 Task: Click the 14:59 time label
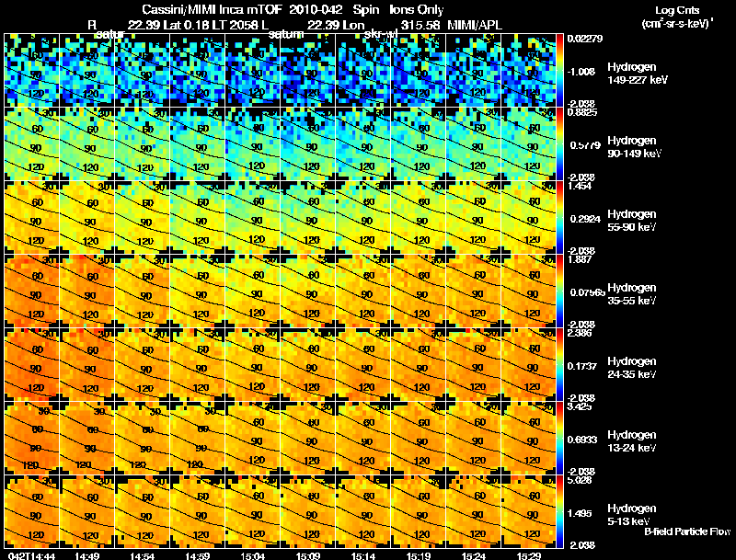coord(198,555)
